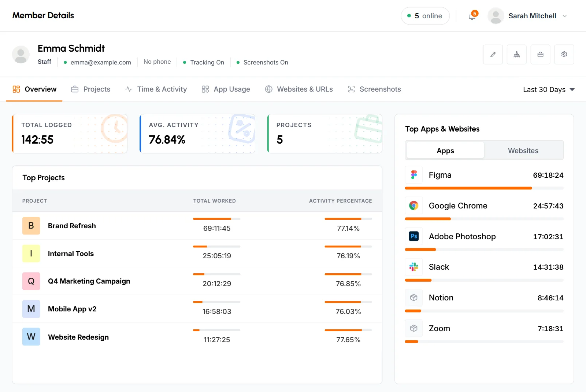Screen dimensions: 586x392
Task: Go to the Time & Activity tab
Action: tap(156, 89)
